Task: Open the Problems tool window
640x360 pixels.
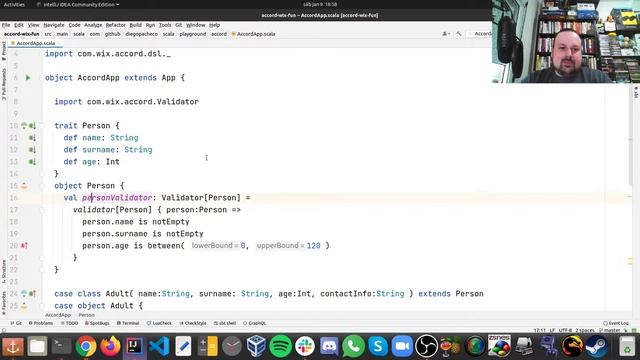Action: tap(41, 323)
